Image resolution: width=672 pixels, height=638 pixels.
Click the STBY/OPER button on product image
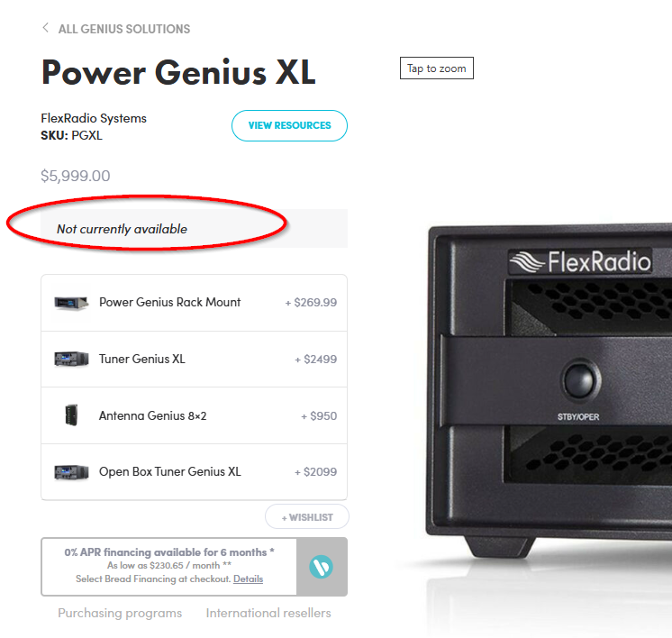[x=579, y=380]
